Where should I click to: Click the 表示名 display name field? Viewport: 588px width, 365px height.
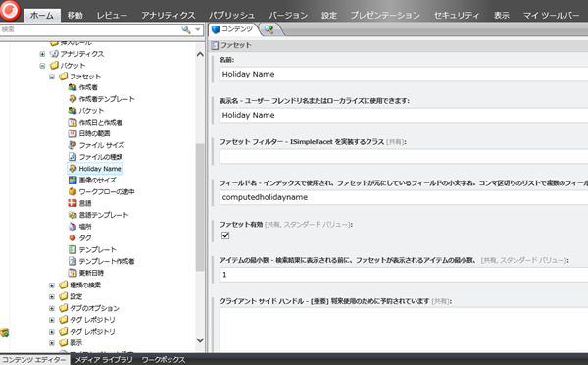(x=404, y=115)
